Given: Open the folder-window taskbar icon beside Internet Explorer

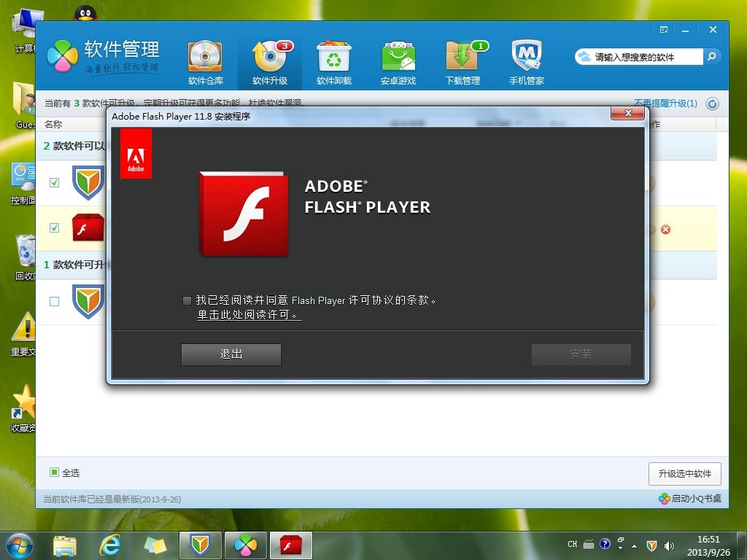Looking at the screenshot, I should point(155,545).
